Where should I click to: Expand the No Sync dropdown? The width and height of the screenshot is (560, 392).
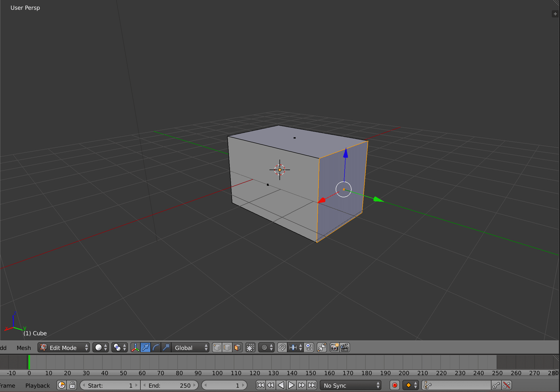[351, 385]
